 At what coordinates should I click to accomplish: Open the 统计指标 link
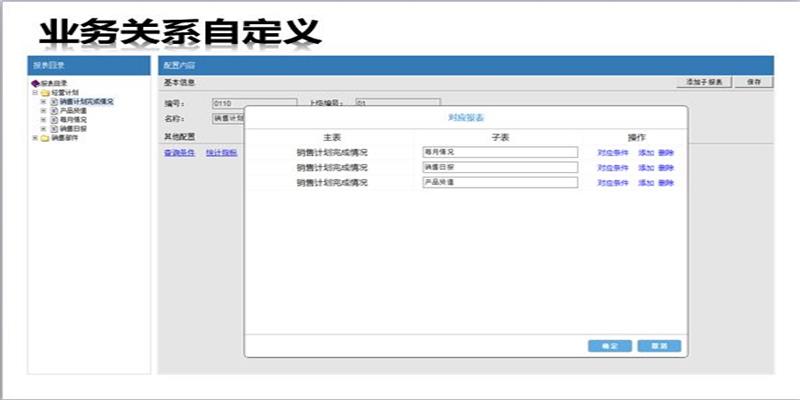pos(221,152)
